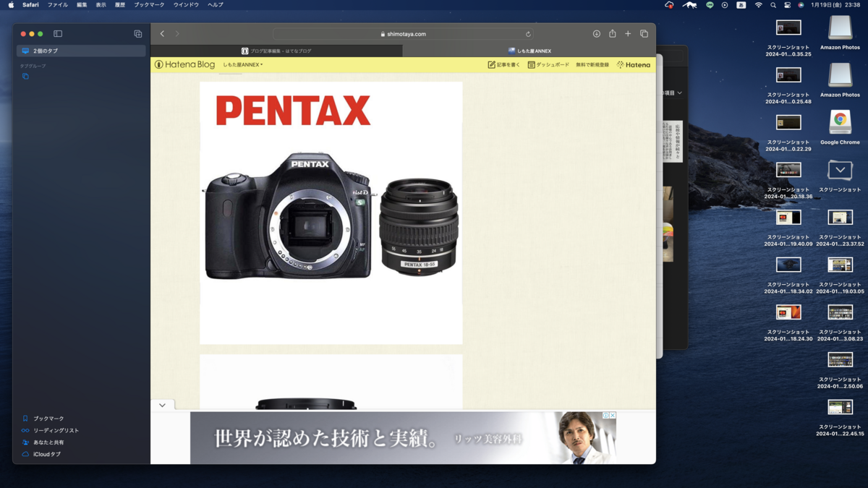Click the Hatena logo at header right
The image size is (868, 488).
pos(634,65)
